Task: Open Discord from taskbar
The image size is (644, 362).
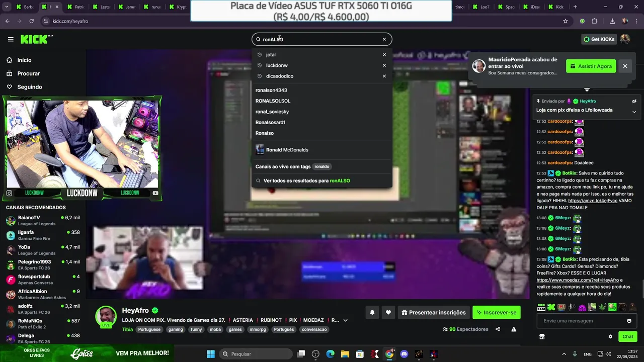Action: coord(404,354)
